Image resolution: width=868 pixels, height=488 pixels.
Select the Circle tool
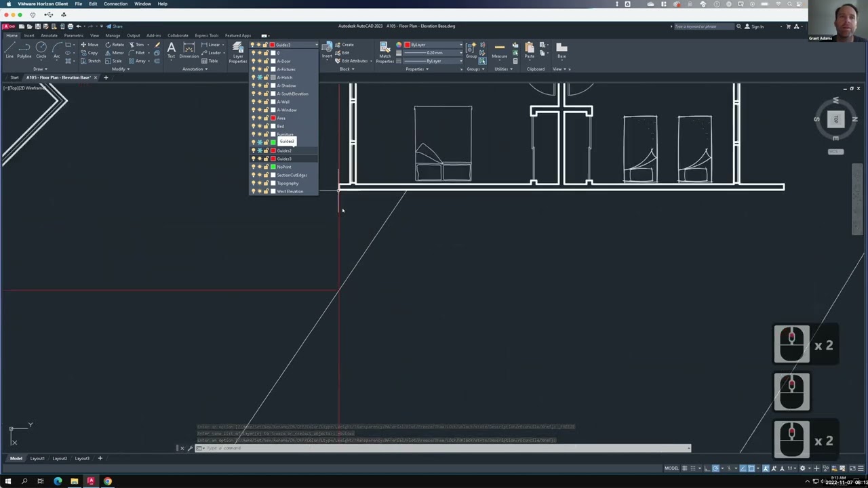tap(41, 49)
